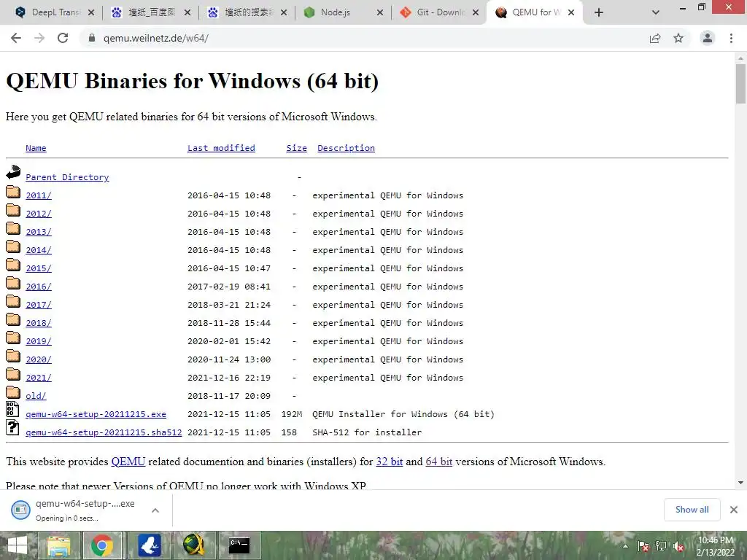Show hidden system tray icons
This screenshot has width=747, height=560.
625,546
